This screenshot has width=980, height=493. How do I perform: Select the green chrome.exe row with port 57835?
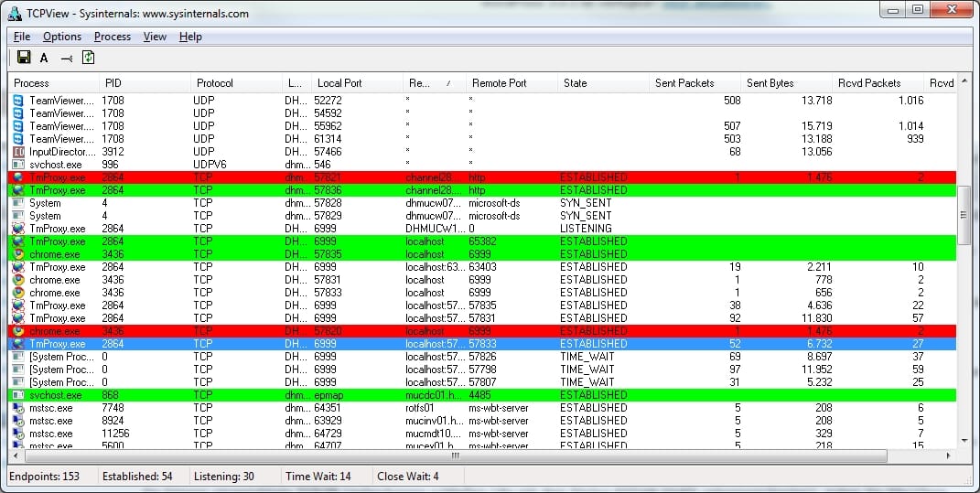482,254
